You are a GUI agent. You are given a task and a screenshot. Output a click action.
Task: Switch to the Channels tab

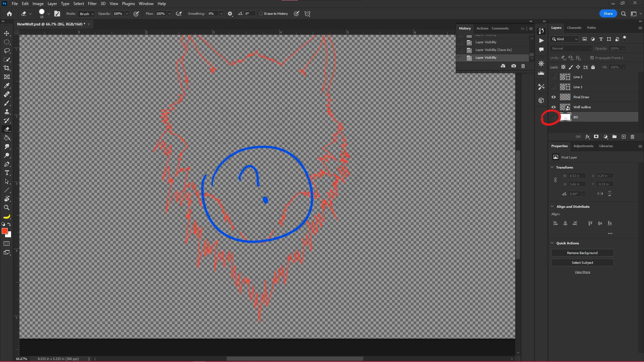(x=574, y=28)
